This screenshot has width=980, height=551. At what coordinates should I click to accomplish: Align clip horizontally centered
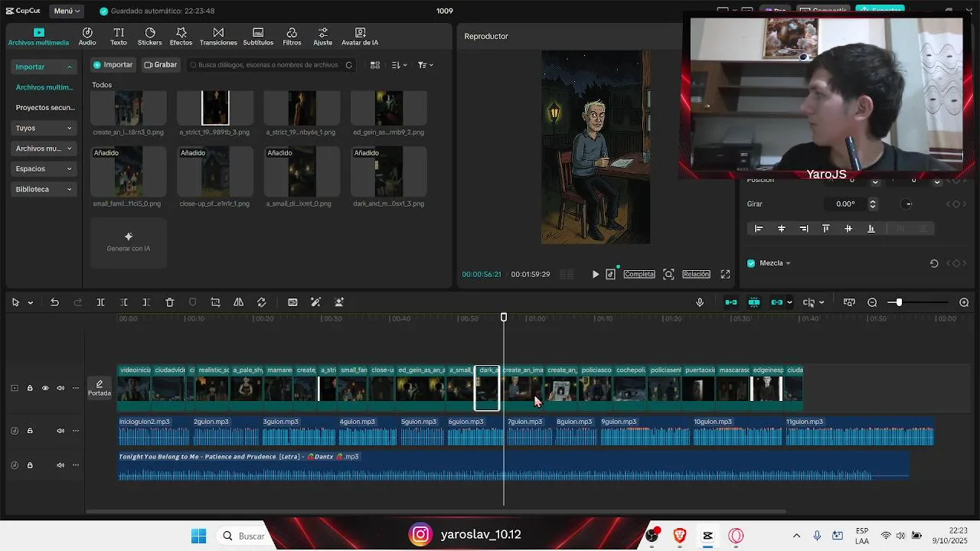(x=781, y=229)
